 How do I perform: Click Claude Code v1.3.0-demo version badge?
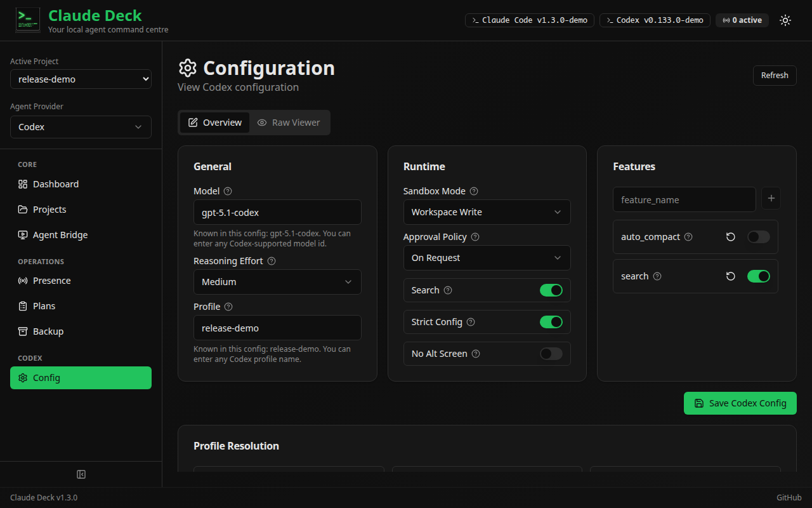tap(530, 20)
